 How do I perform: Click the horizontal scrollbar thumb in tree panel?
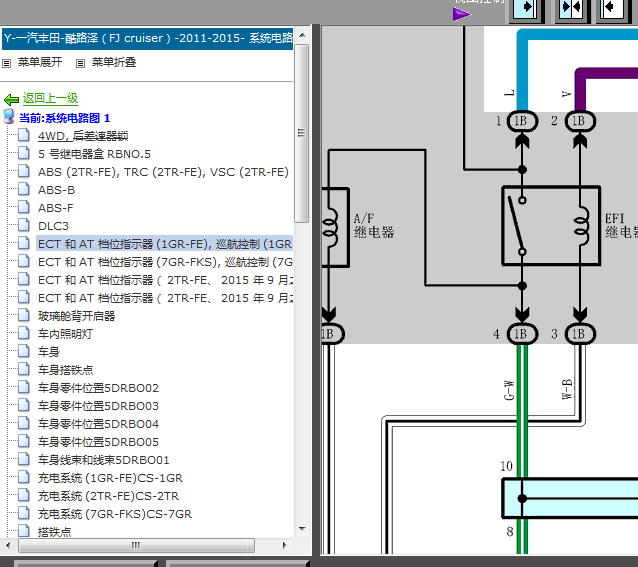136,545
